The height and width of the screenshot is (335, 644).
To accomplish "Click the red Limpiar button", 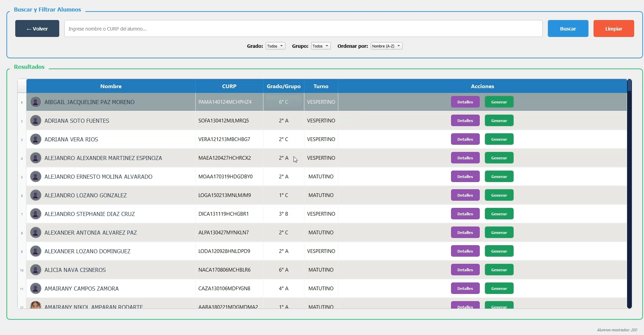I will (614, 28).
